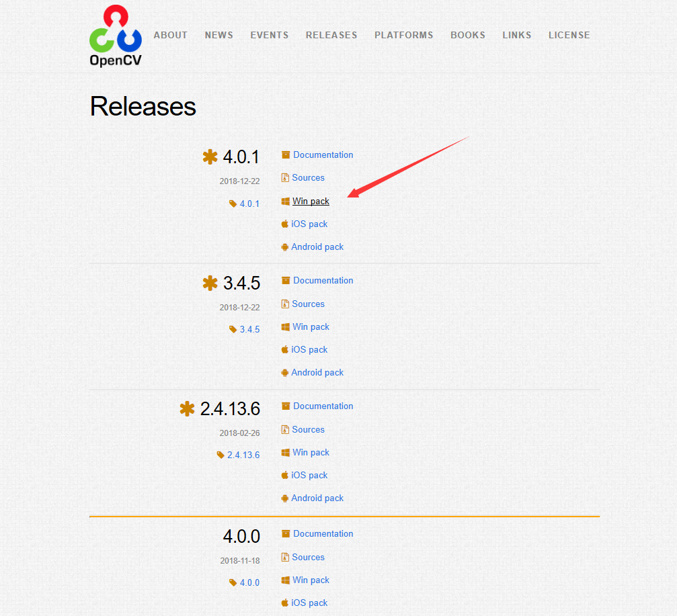Click the 2.4.13.6 Sources archive icon
Viewport: 677px width, 616px height.
tap(285, 429)
